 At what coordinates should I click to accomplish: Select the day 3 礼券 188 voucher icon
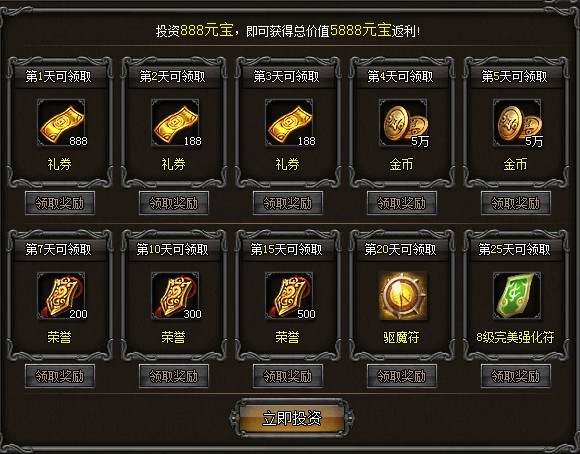[289, 123]
